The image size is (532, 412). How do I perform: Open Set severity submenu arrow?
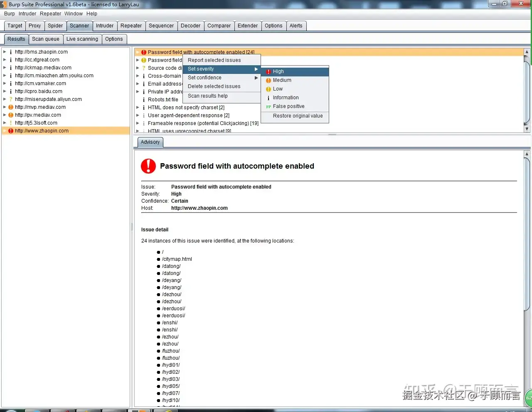256,69
